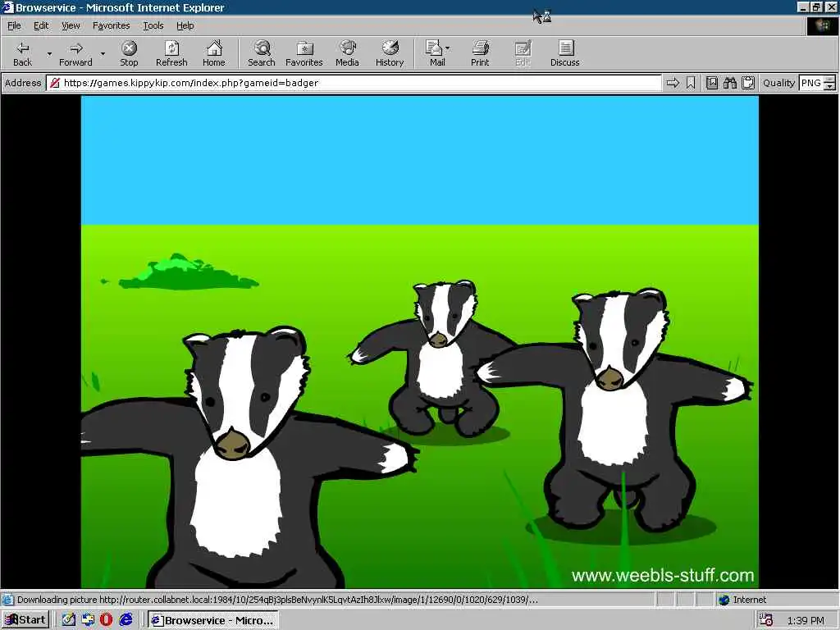Launch the first quick launch notepad icon
Image resolution: width=840 pixels, height=630 pixels.
pos(68,620)
